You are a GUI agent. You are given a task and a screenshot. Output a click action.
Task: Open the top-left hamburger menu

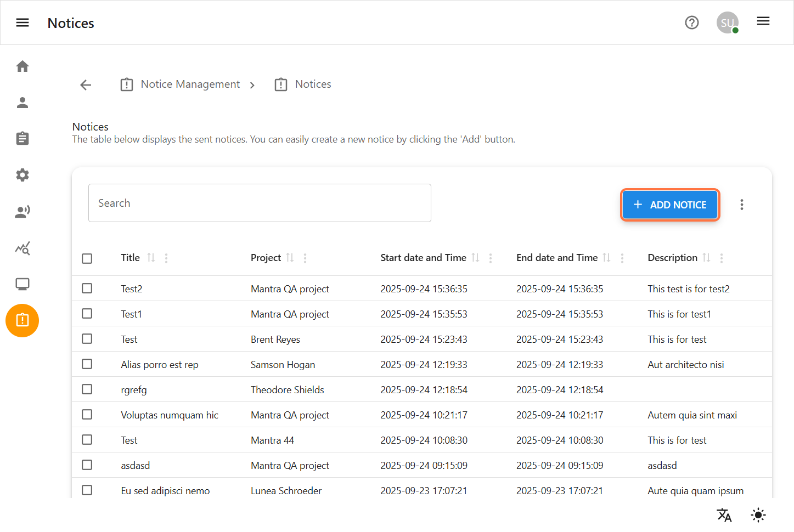click(x=22, y=22)
